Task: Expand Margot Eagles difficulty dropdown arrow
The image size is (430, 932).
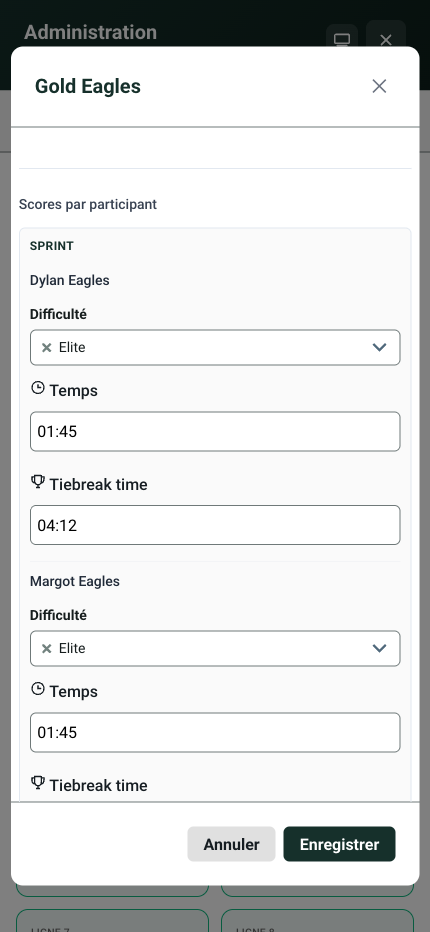Action: (379, 648)
